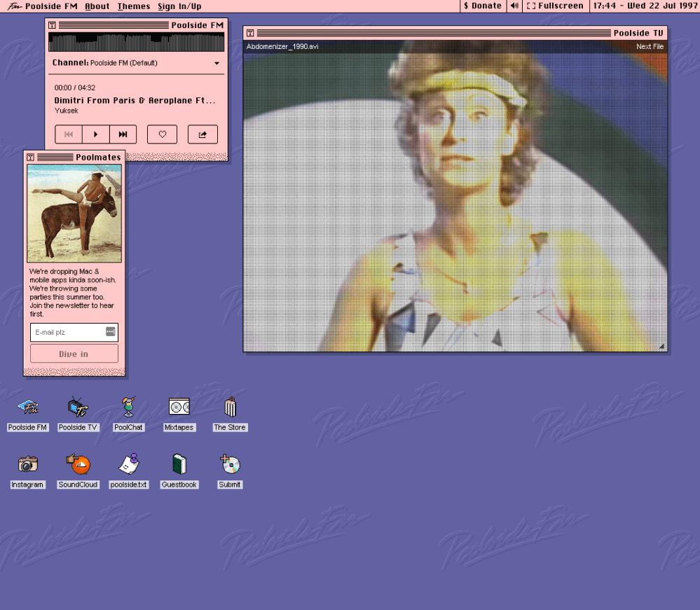Click Next File in Poolside TV
This screenshot has height=610, width=700.
pos(650,46)
